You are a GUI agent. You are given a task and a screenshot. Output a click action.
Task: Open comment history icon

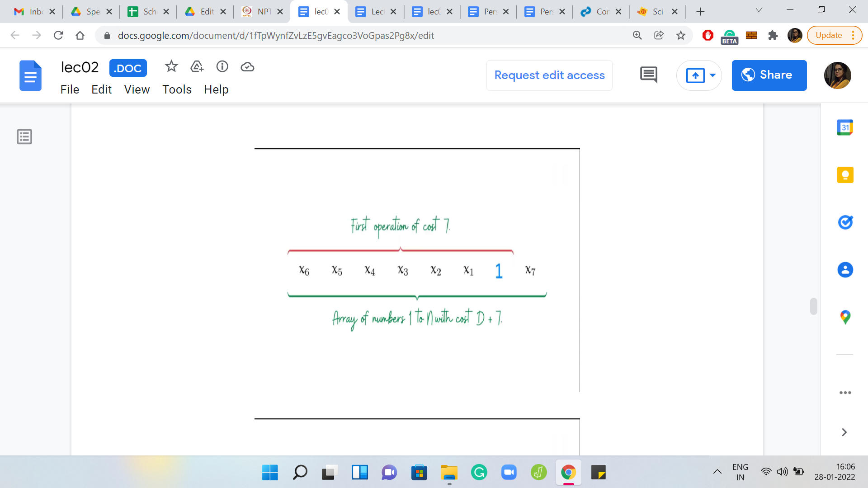(648, 75)
